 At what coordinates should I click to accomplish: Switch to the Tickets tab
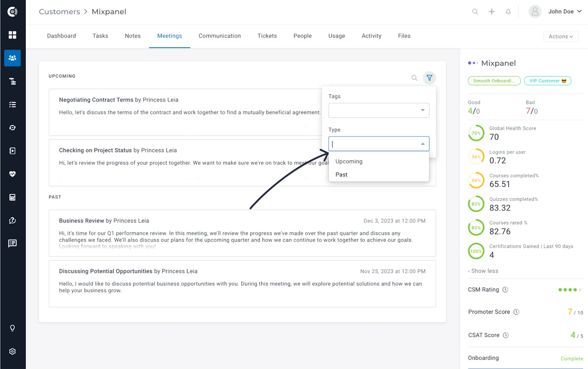267,36
